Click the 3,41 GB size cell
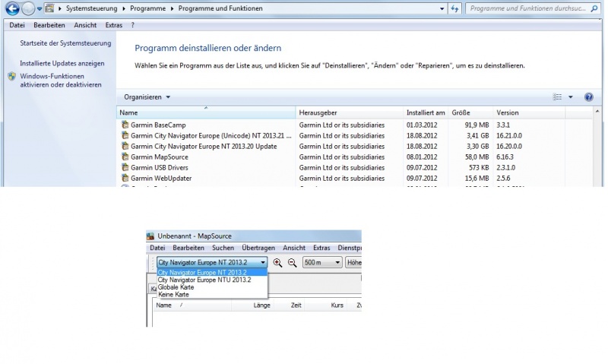 pyautogui.click(x=477, y=136)
